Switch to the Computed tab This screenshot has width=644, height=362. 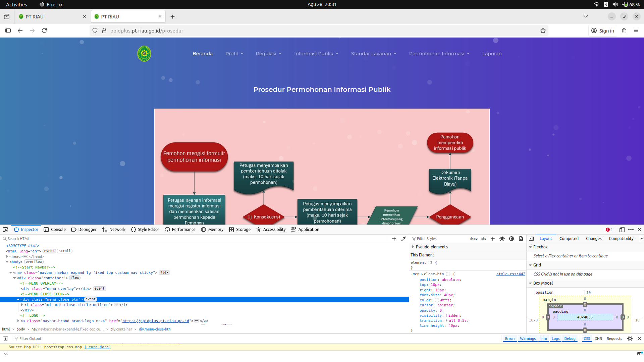point(569,239)
